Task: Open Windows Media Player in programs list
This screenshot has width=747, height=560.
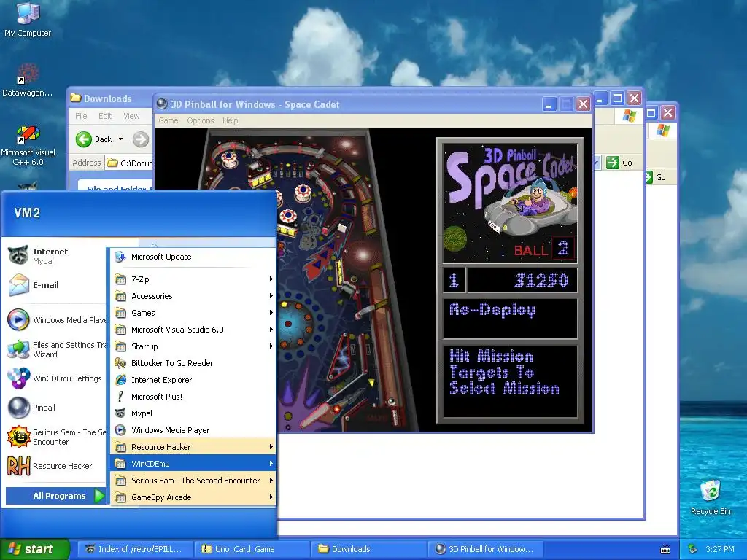Action: [193, 430]
